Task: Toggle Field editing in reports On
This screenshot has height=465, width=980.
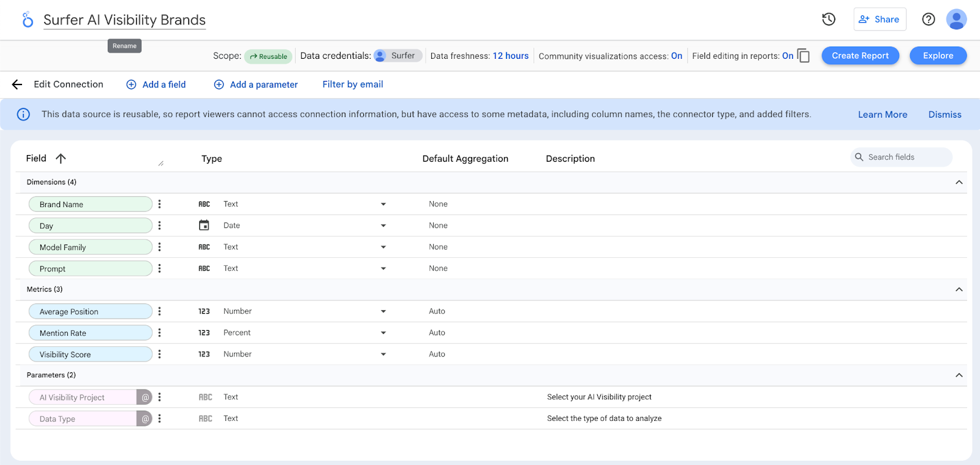Action: click(787, 56)
